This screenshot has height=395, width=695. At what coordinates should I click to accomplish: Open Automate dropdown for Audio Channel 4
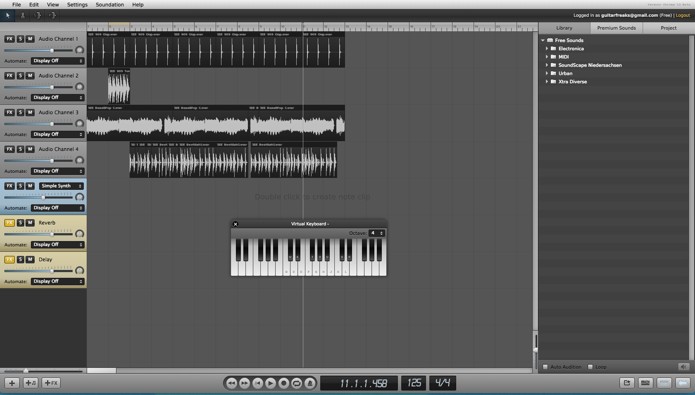[x=57, y=171]
